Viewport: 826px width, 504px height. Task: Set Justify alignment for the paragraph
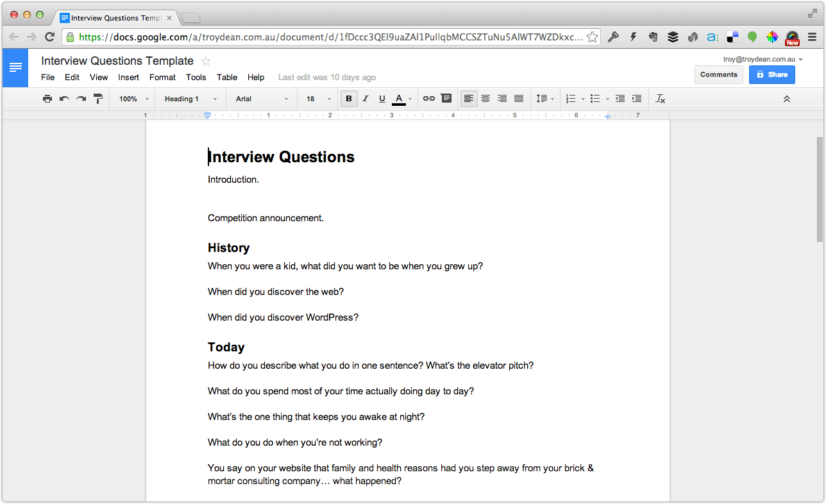click(x=519, y=99)
